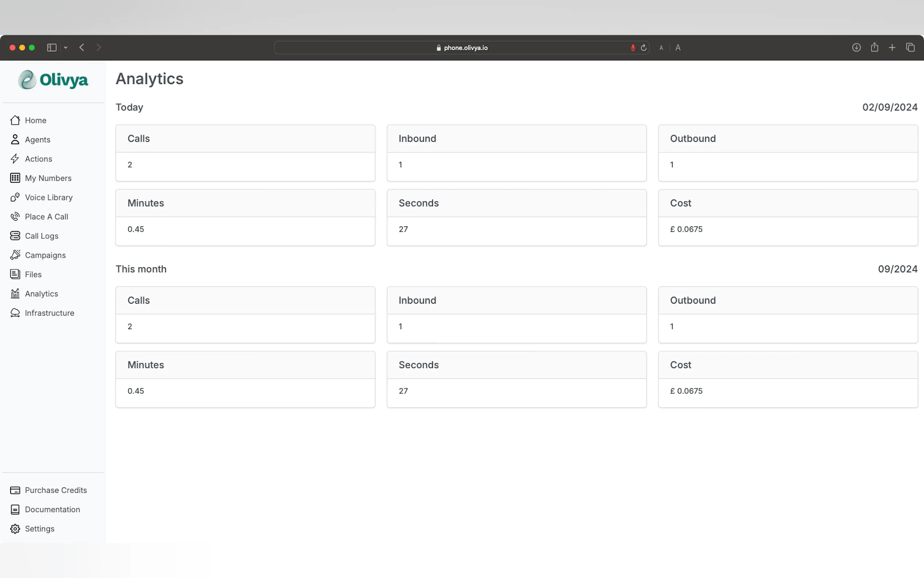This screenshot has width=924, height=578.
Task: Go to the Infrastructure menu item
Action: click(49, 313)
